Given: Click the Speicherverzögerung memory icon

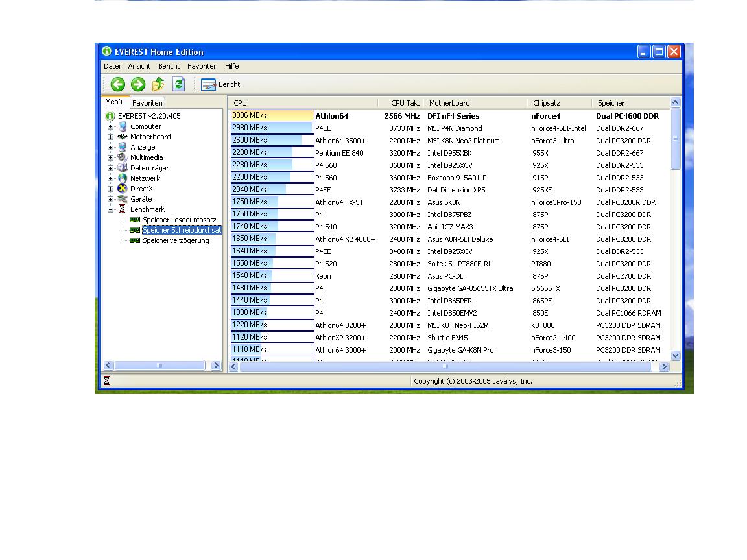Looking at the screenshot, I should (x=135, y=241).
